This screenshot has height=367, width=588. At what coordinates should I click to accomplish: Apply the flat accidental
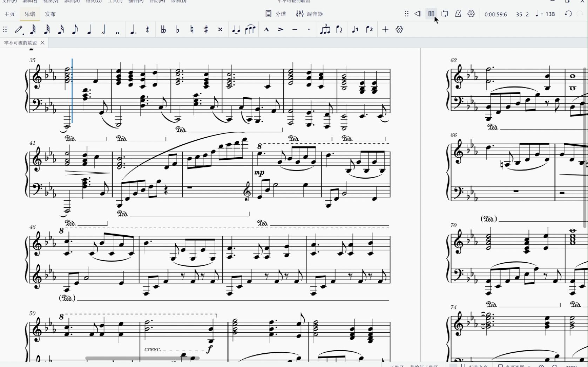tap(177, 29)
